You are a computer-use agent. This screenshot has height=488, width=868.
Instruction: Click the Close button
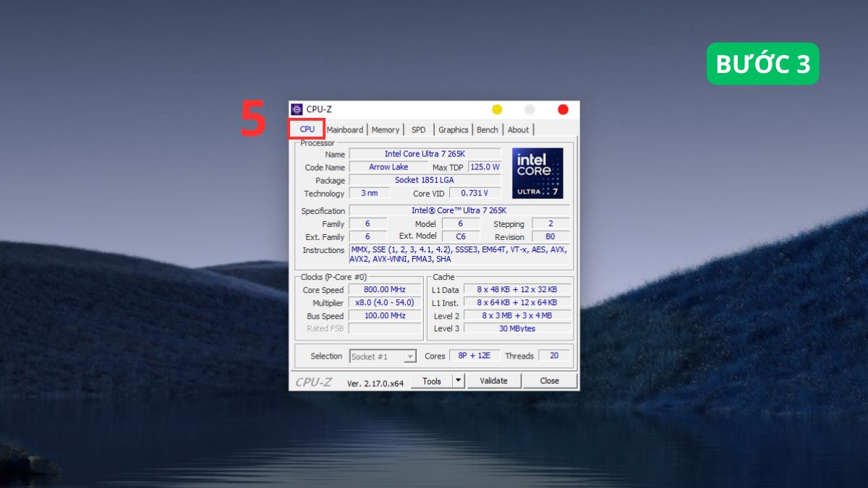[550, 380]
